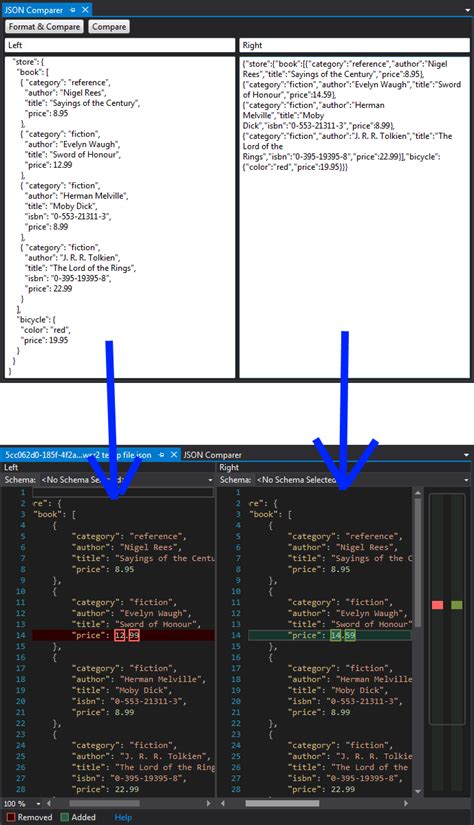Click the "price": 22.99 line in left diff
The image size is (474, 825).
105,789
